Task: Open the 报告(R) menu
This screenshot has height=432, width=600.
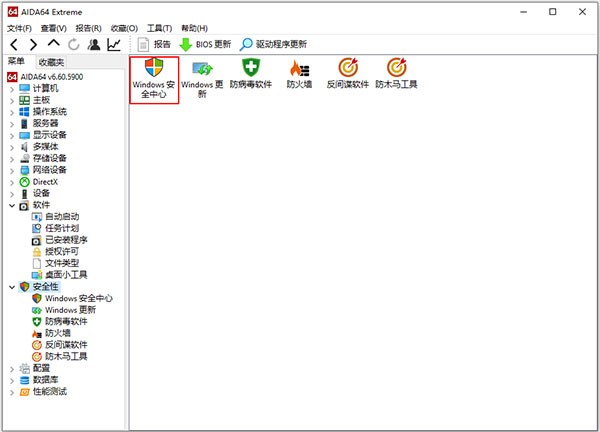Action: click(88, 28)
